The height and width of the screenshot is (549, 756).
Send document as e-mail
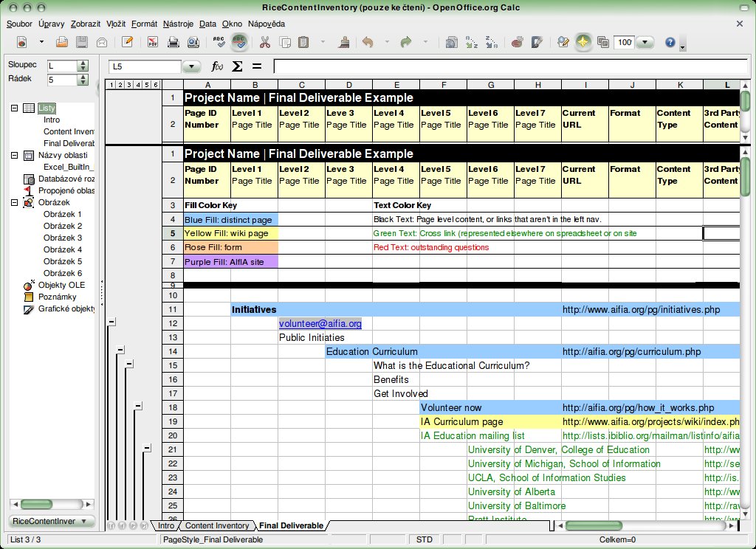(x=102, y=42)
